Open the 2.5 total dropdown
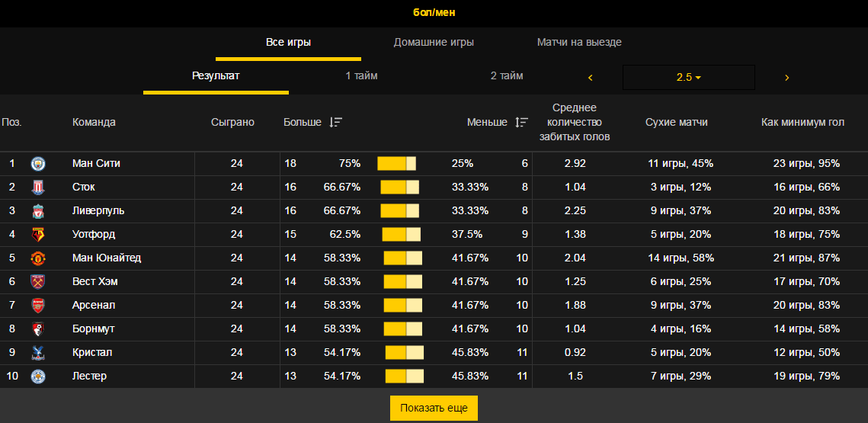This screenshot has width=868, height=423. coord(689,78)
